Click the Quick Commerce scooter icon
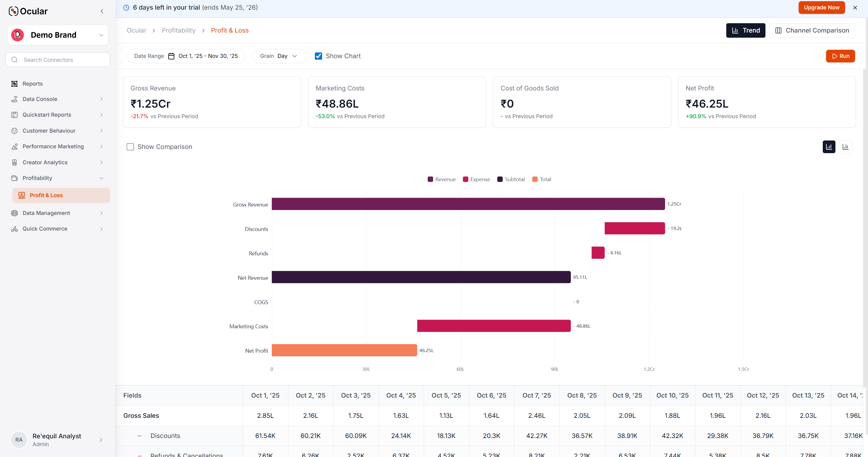The width and height of the screenshot is (868, 457). (x=14, y=229)
